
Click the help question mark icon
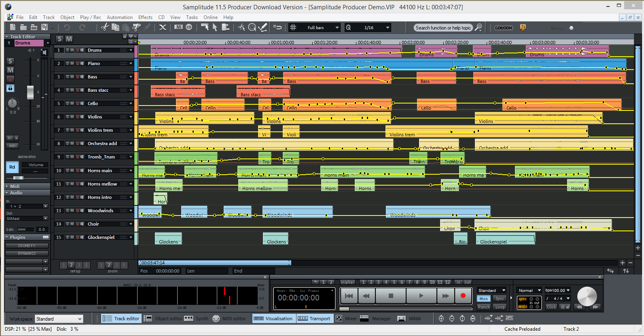tap(523, 27)
